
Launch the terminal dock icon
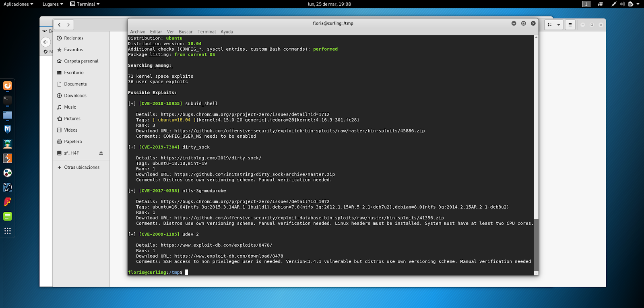click(7, 100)
